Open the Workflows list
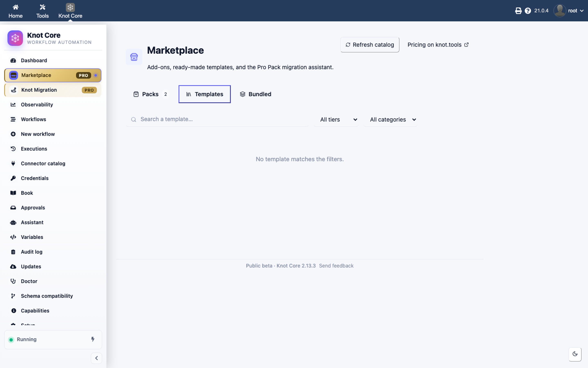The image size is (588, 368). pyautogui.click(x=53, y=119)
